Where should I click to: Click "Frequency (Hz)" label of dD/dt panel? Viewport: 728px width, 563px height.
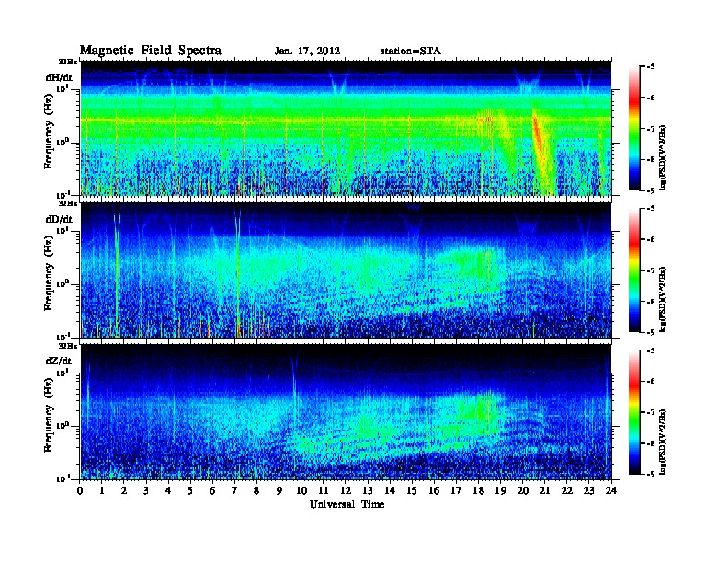pyautogui.click(x=49, y=273)
